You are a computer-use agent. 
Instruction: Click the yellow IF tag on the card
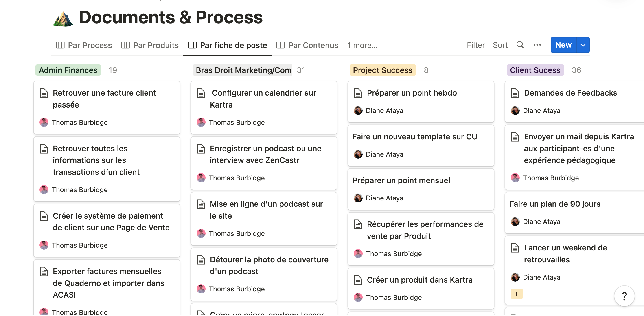[517, 294]
